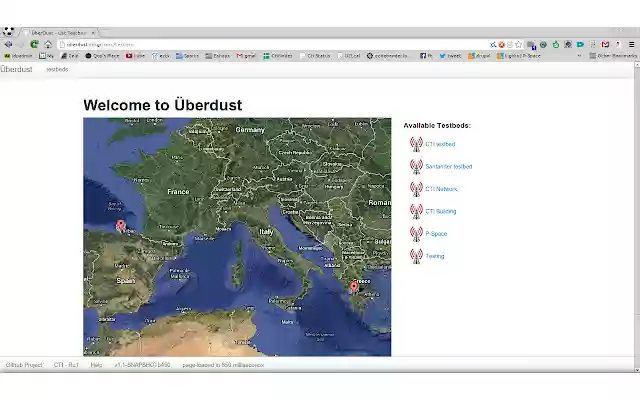
Task: Open the Chrome menu button
Action: click(x=631, y=44)
